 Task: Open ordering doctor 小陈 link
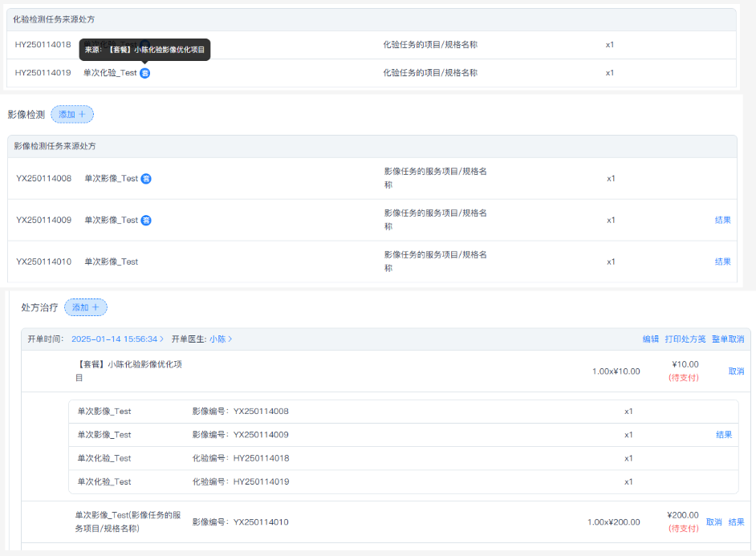(x=221, y=339)
